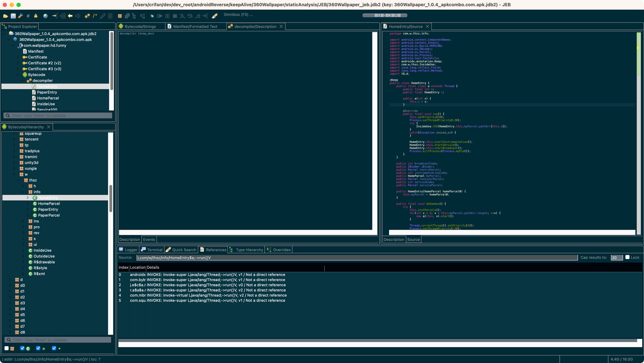Click the globe icon in the toolbar

45,16
